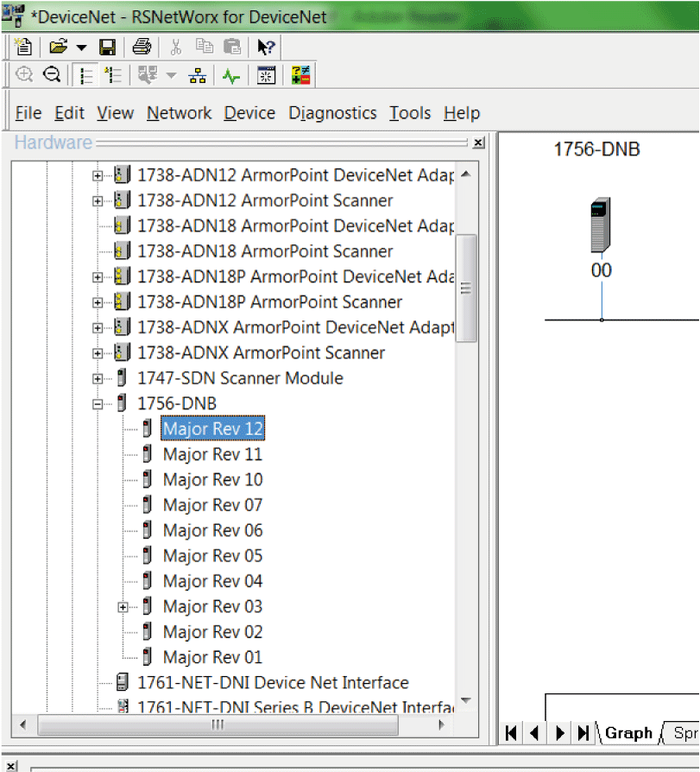The width and height of the screenshot is (700, 772).
Task: Open the Device menu
Action: click(249, 113)
